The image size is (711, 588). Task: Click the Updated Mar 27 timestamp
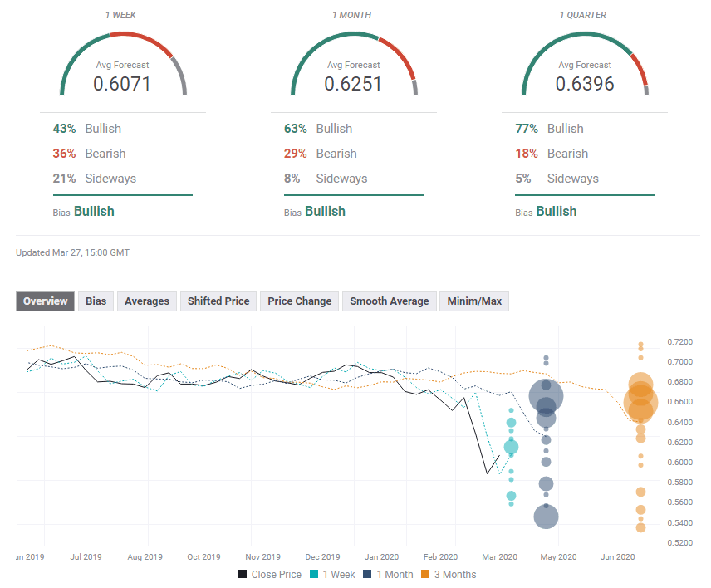72,252
